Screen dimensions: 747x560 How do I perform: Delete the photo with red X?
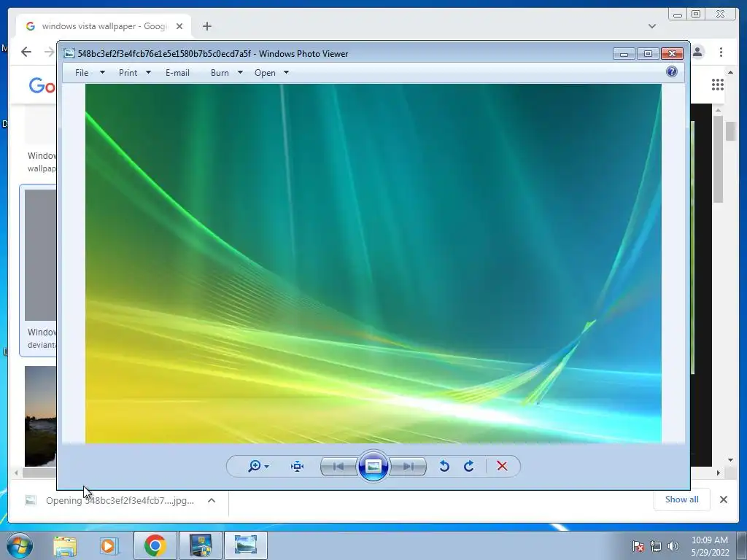tap(502, 466)
